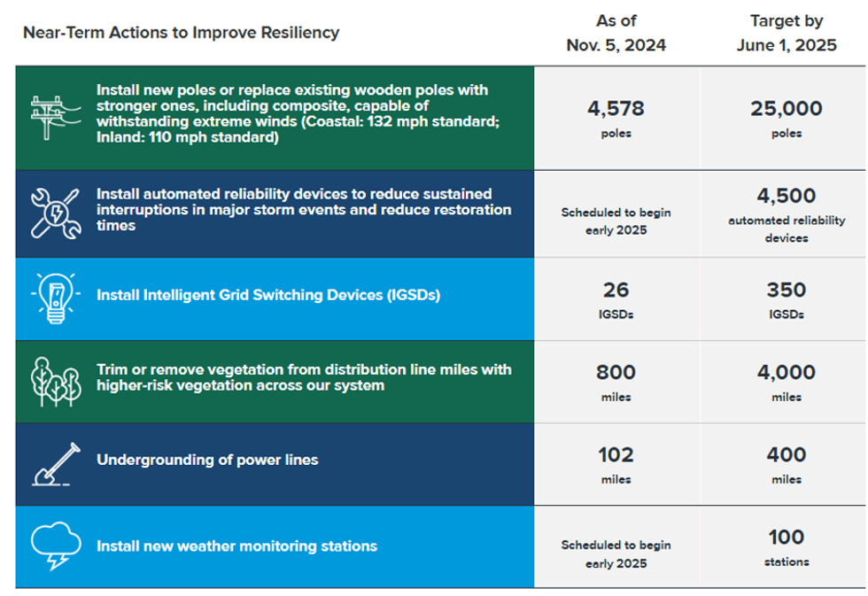Image resolution: width=868 pixels, height=596 pixels.
Task: Click the utility pole icon
Action: click(56, 117)
